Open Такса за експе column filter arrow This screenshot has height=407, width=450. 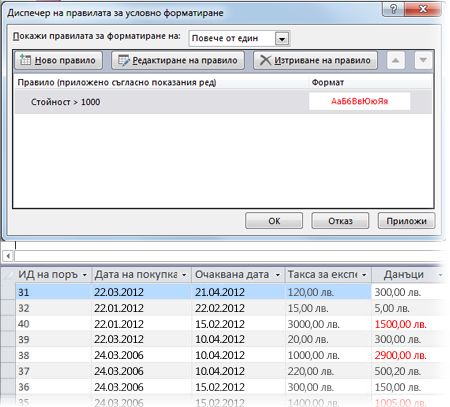pos(364,275)
